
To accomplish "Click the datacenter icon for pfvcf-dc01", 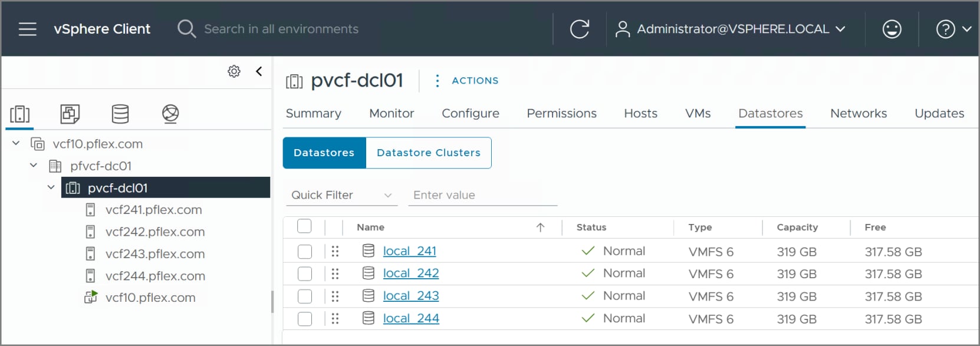I will 55,166.
